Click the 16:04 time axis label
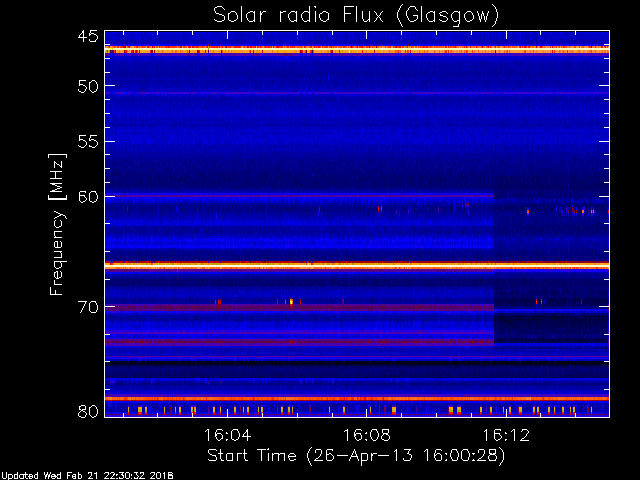Viewport: 640px width, 480px height. (x=227, y=435)
